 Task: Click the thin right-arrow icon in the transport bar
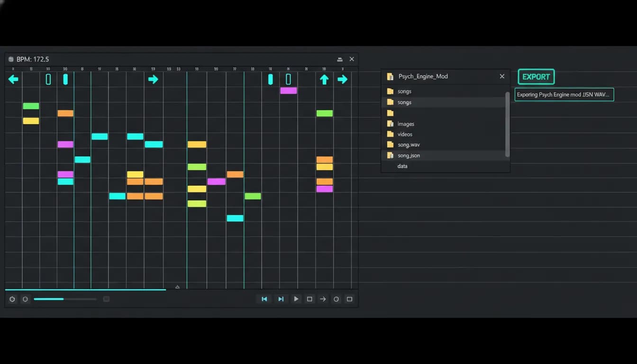pos(323,299)
